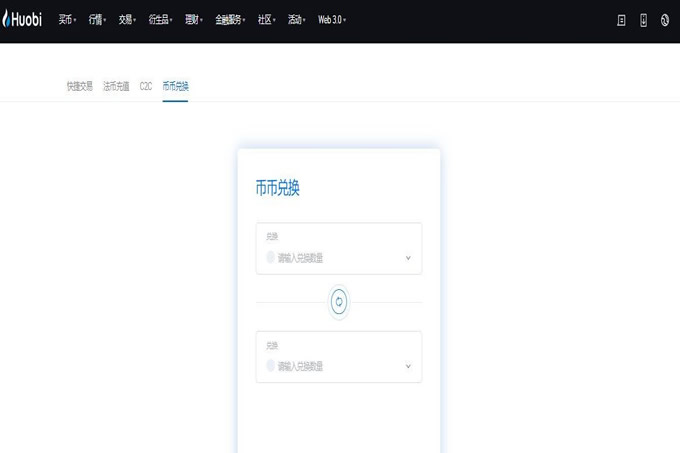Select the 币币兑换 tab
The image size is (680, 453).
click(x=175, y=86)
